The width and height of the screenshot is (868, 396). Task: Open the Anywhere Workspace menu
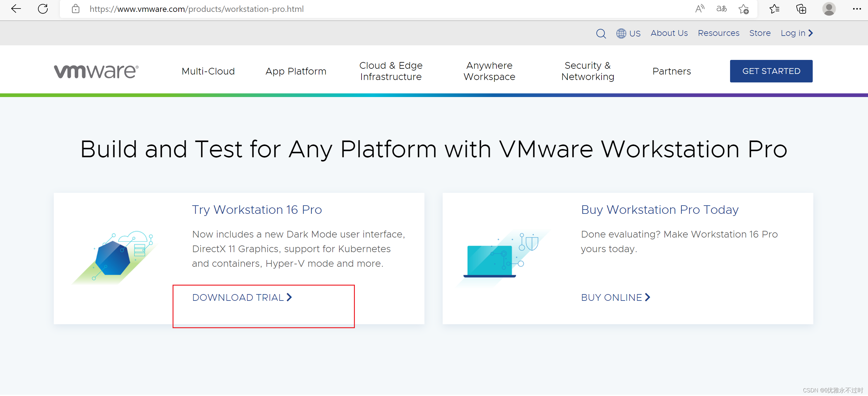pyautogui.click(x=489, y=71)
